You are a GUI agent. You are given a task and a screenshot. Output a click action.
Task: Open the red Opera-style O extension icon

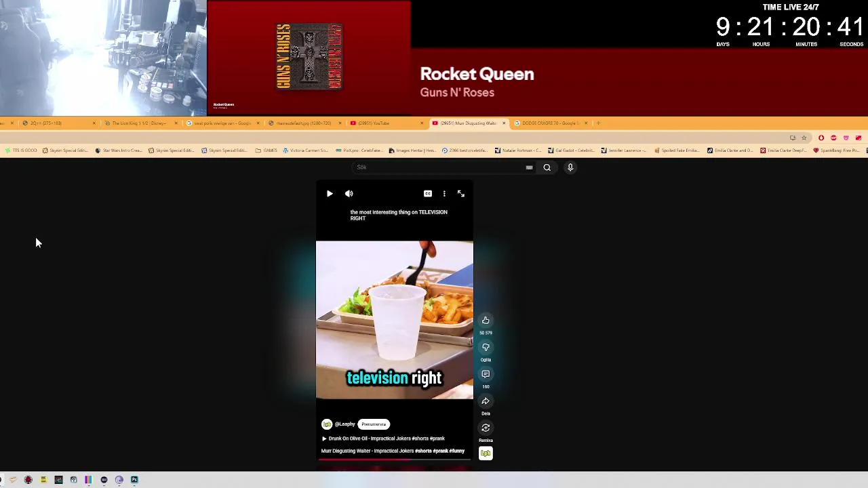(821, 138)
